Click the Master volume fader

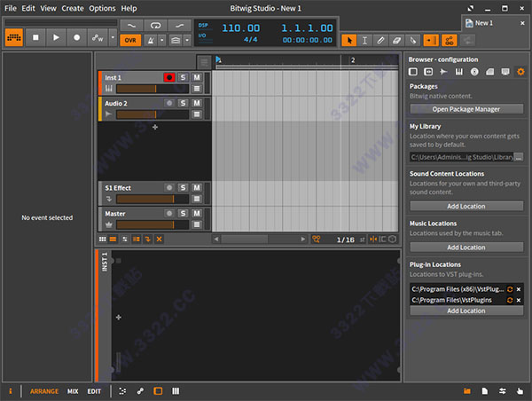[153, 224]
